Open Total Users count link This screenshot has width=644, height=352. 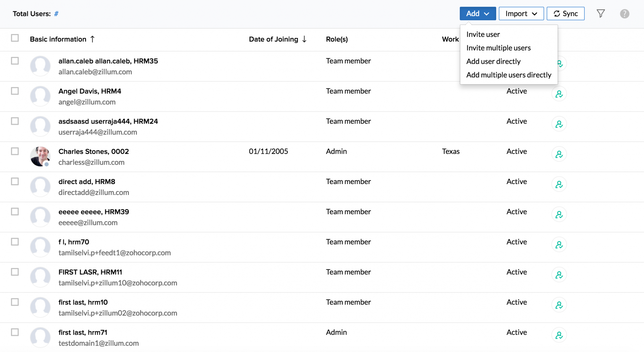tap(56, 14)
